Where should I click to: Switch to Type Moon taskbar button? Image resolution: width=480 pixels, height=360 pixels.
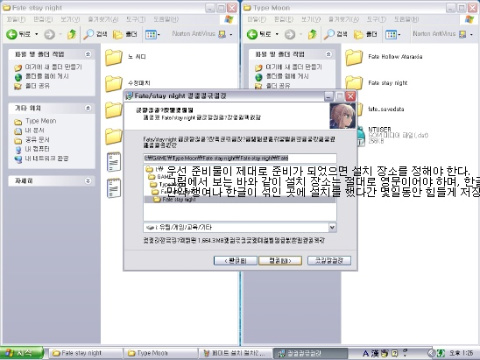click(161, 353)
